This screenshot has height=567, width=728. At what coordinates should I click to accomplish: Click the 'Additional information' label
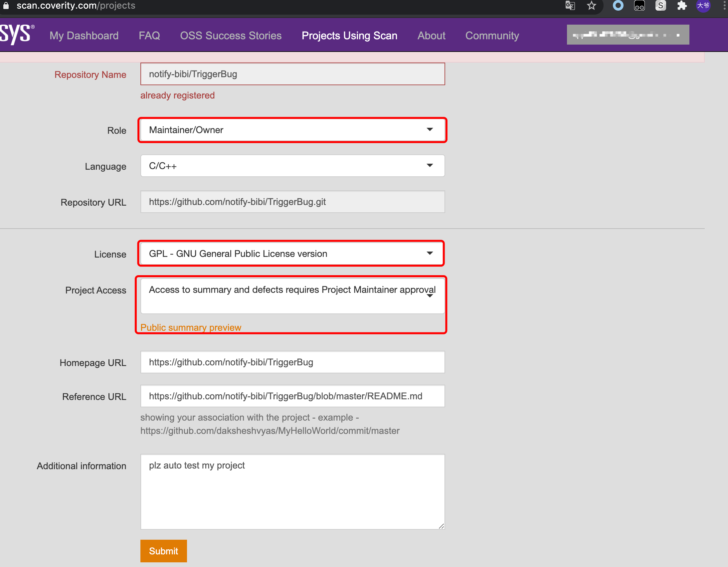pos(81,466)
